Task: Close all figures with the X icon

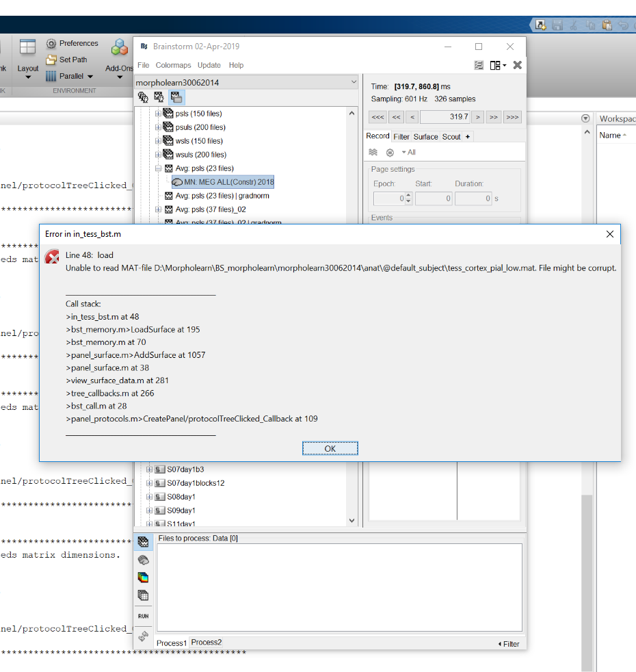Action: [518, 65]
